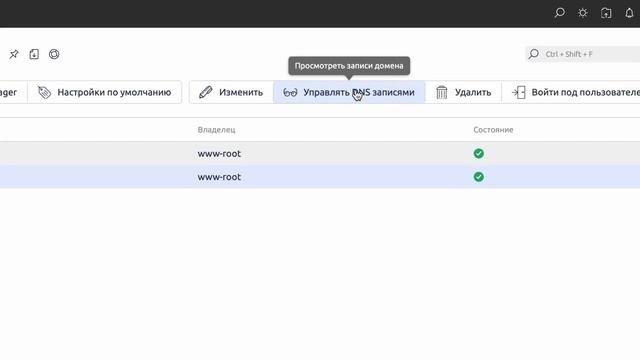Click the trash can icon for Удалить
Viewport: 640px width, 360px height.
[x=442, y=92]
